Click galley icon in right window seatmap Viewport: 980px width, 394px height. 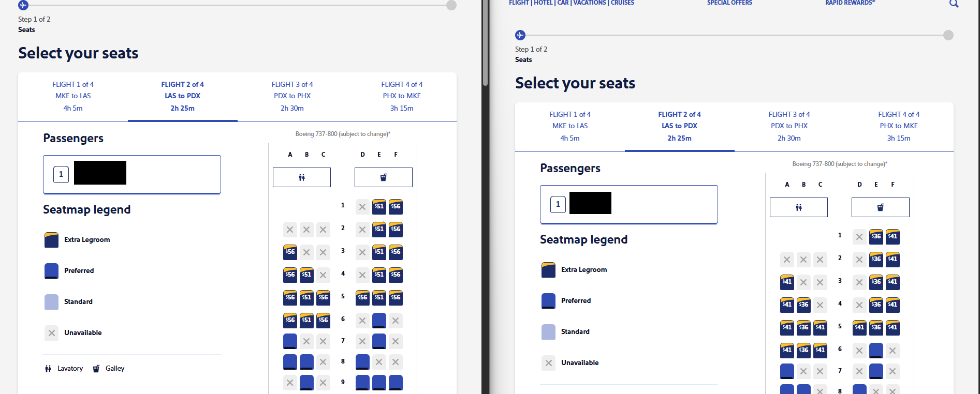[x=881, y=207]
